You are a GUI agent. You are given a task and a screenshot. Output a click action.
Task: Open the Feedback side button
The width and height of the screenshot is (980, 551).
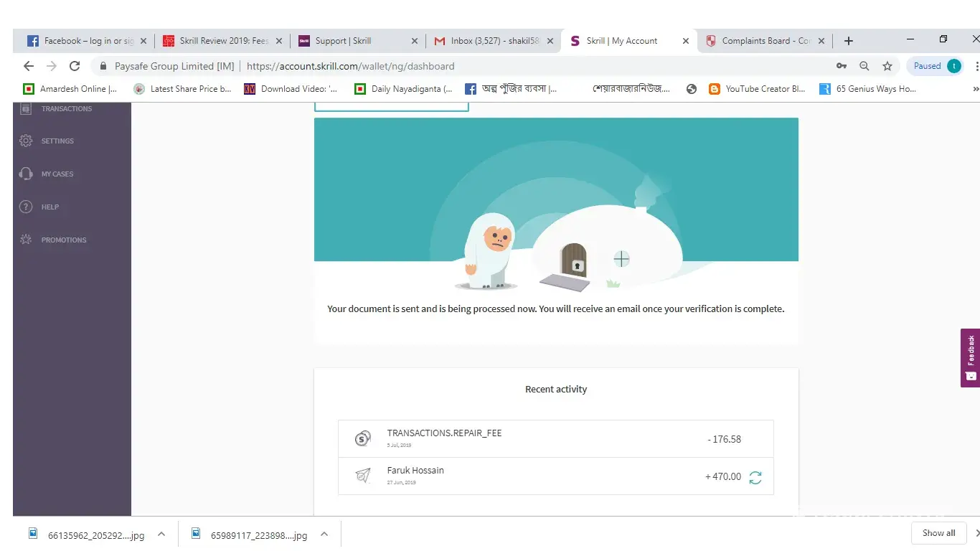point(970,357)
